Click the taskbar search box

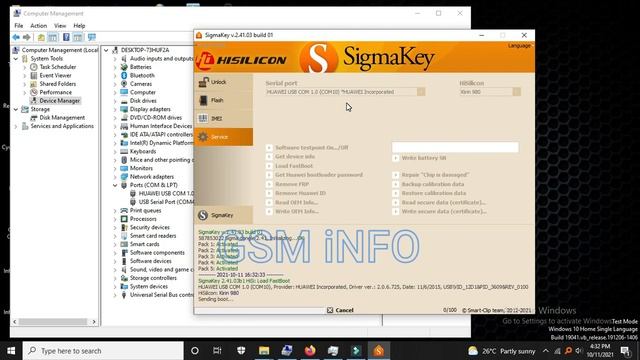(103, 351)
